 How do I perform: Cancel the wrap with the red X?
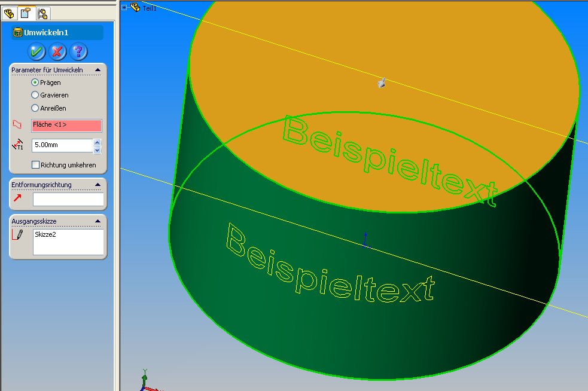57,51
